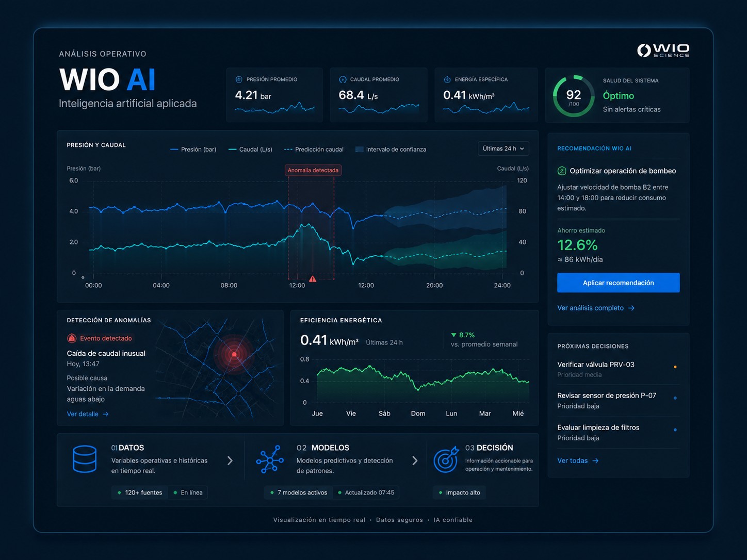Click the Energía específica icon
Screen dimensions: 747x560
pos(447,79)
